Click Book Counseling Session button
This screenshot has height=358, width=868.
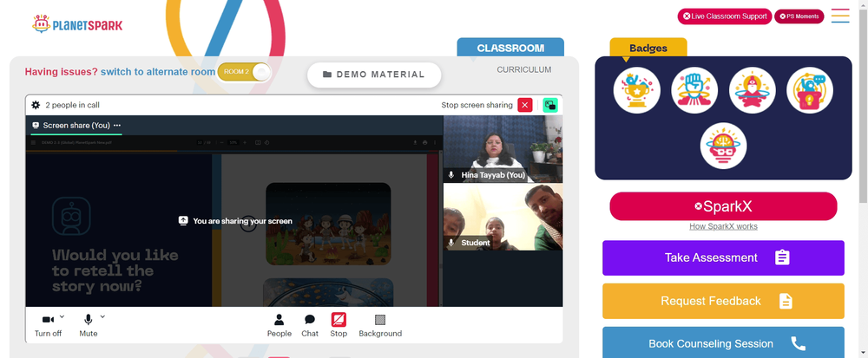click(x=724, y=342)
